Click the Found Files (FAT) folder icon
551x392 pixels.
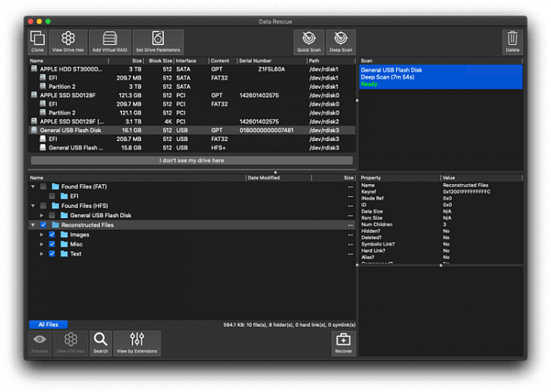tap(55, 187)
